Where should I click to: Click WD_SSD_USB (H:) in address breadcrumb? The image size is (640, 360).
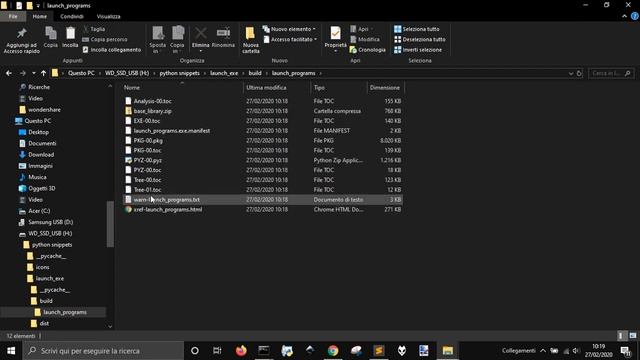point(127,73)
